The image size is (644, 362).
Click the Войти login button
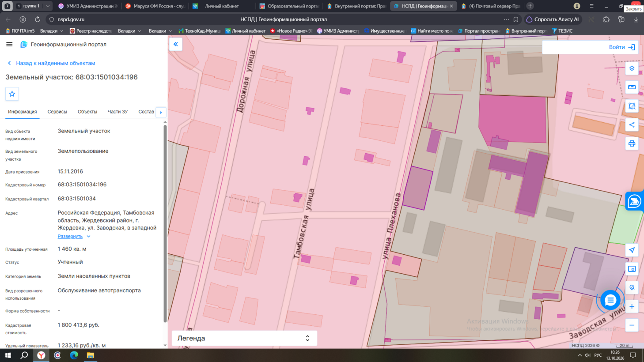pos(622,47)
